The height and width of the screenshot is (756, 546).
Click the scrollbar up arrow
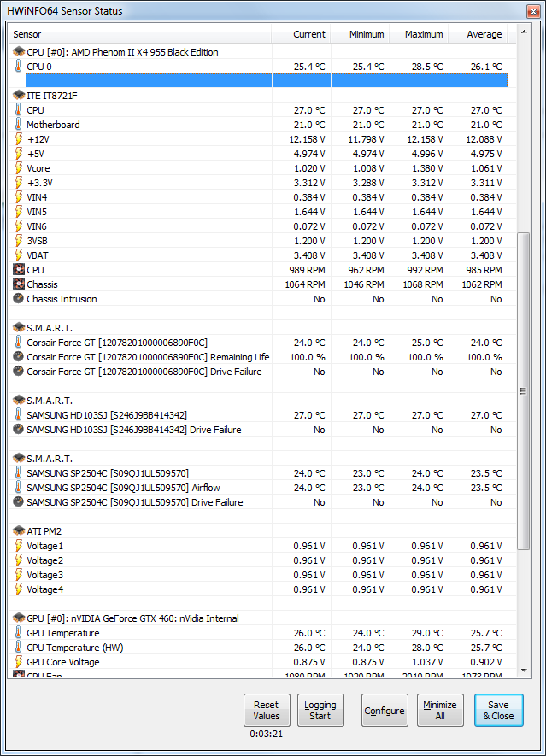[524, 32]
